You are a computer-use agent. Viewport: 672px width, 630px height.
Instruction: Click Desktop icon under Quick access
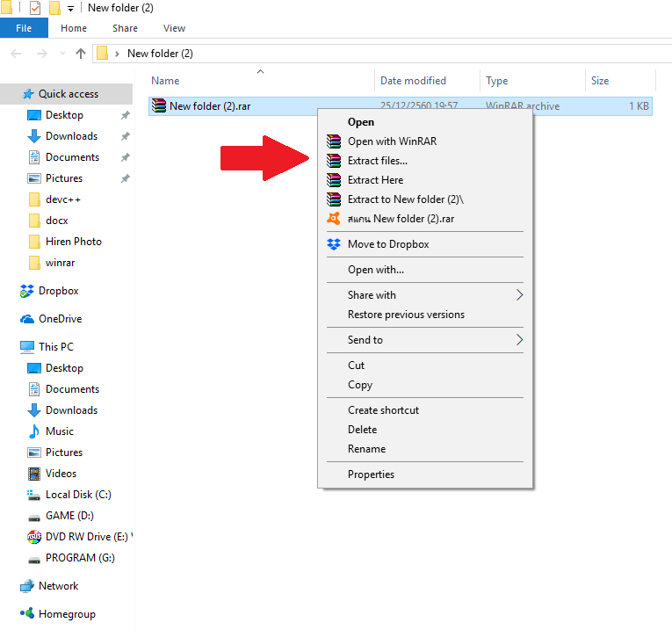(x=34, y=115)
